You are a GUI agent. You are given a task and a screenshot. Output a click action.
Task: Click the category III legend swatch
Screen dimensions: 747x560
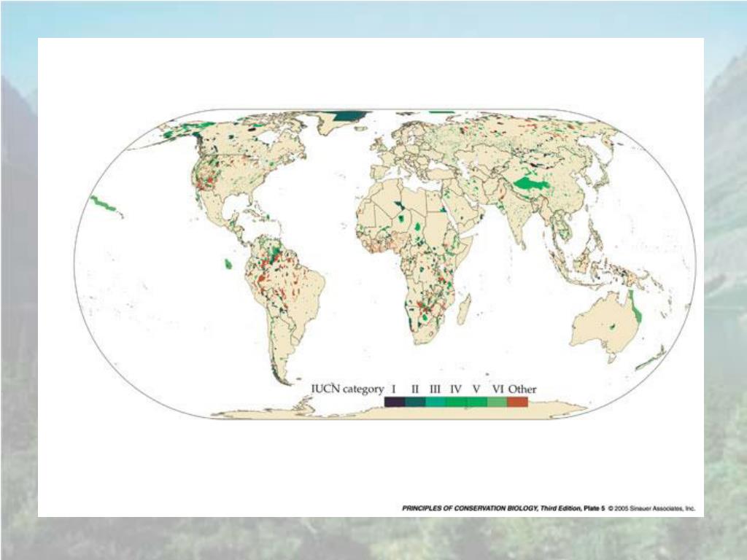[x=436, y=402]
